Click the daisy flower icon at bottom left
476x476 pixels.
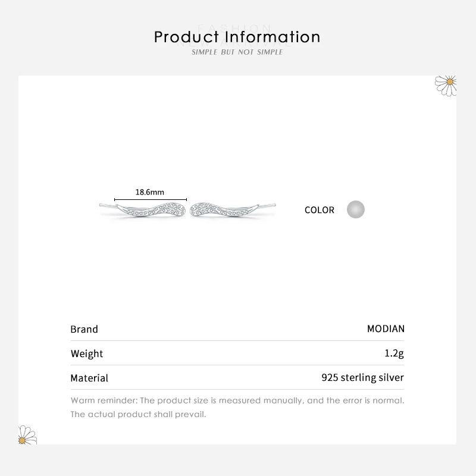[27, 435]
